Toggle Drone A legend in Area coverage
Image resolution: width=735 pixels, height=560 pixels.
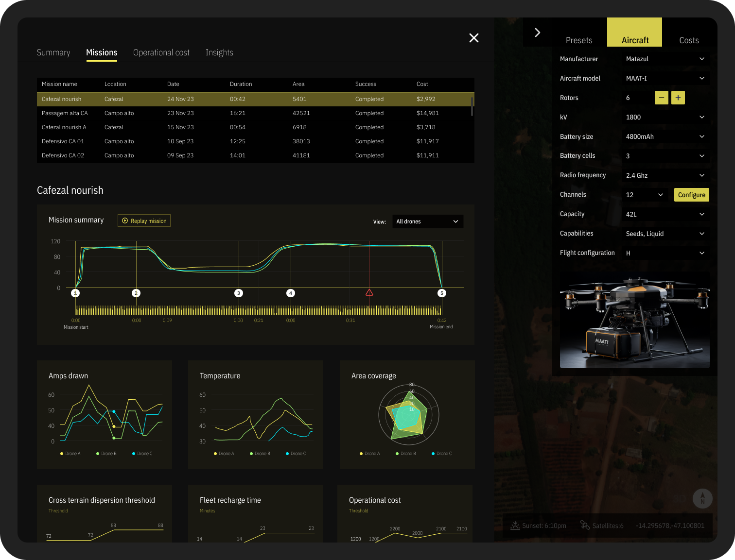[370, 454]
